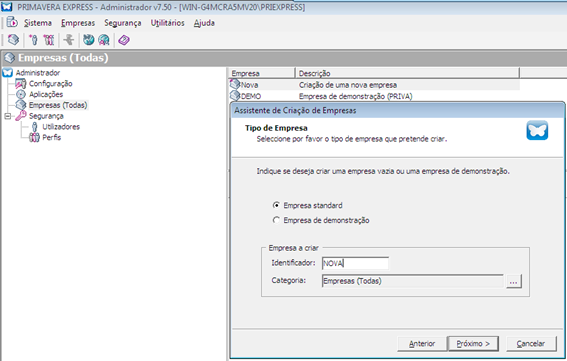Open the Utilitários menu
Viewport: 567px width, 361px height.
(167, 23)
